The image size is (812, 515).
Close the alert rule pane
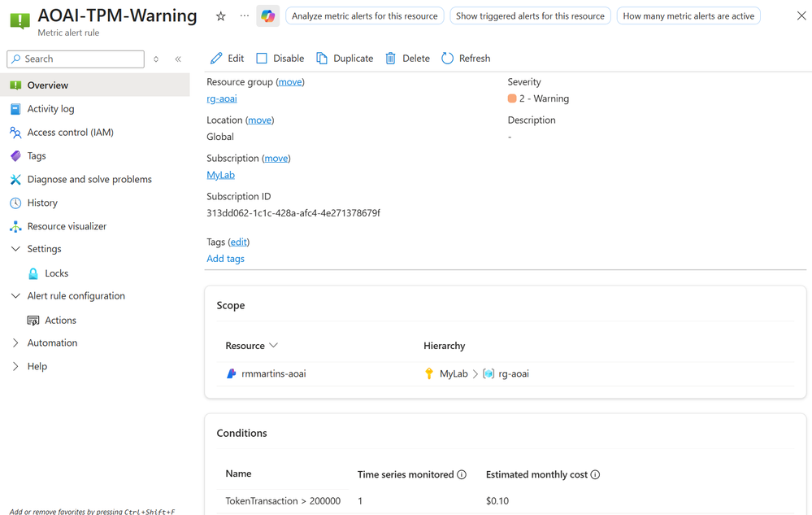click(801, 16)
